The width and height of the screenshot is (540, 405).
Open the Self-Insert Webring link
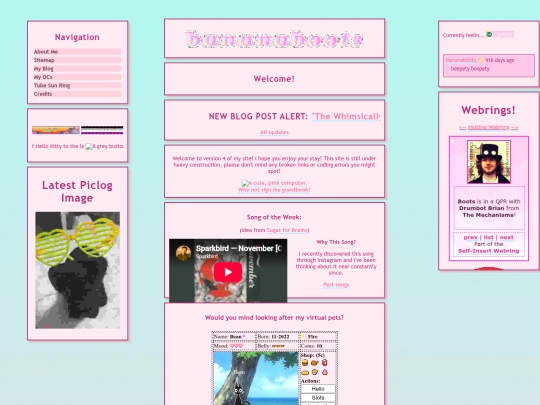488,251
